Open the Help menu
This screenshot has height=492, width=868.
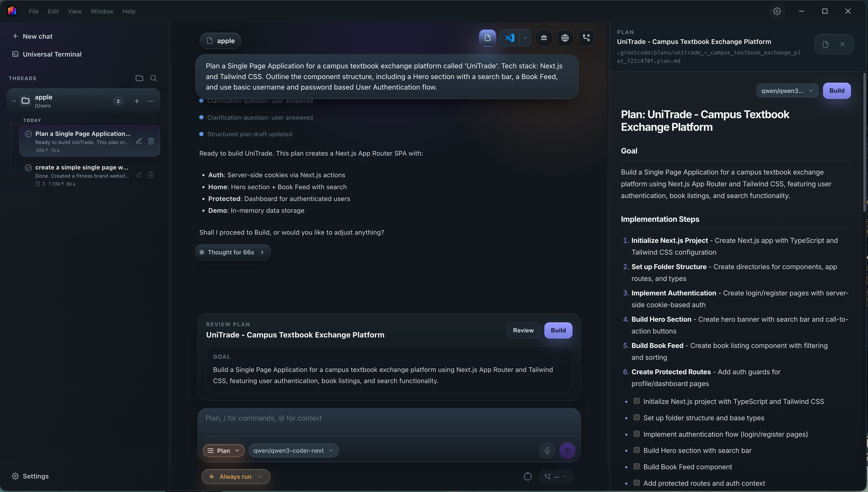[x=129, y=11]
